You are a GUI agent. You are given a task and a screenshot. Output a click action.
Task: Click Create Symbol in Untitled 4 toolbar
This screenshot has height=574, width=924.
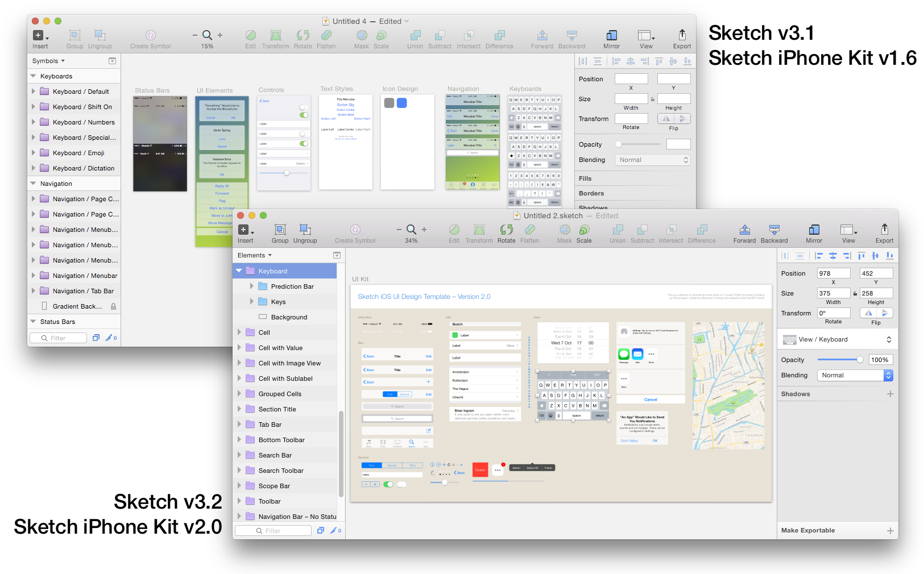pos(151,35)
